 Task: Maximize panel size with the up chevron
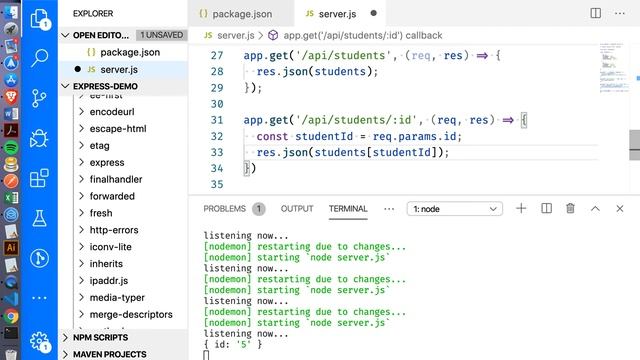[x=595, y=209]
